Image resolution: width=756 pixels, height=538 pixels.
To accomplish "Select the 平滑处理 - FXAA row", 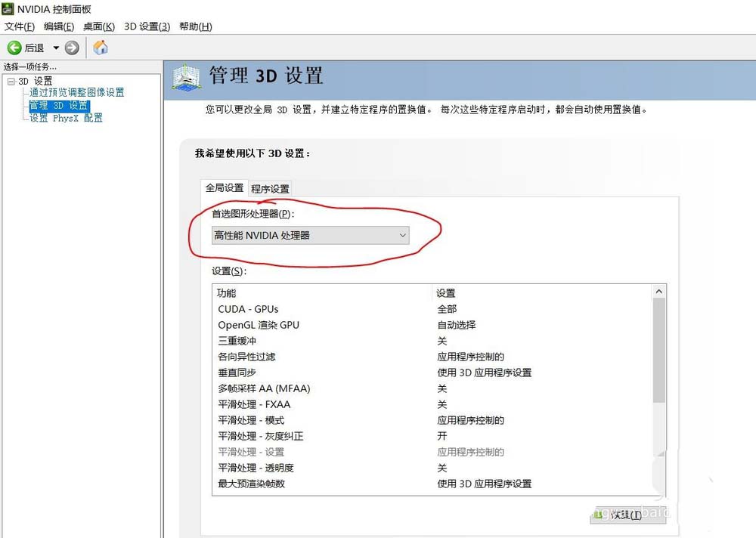I will pos(432,404).
